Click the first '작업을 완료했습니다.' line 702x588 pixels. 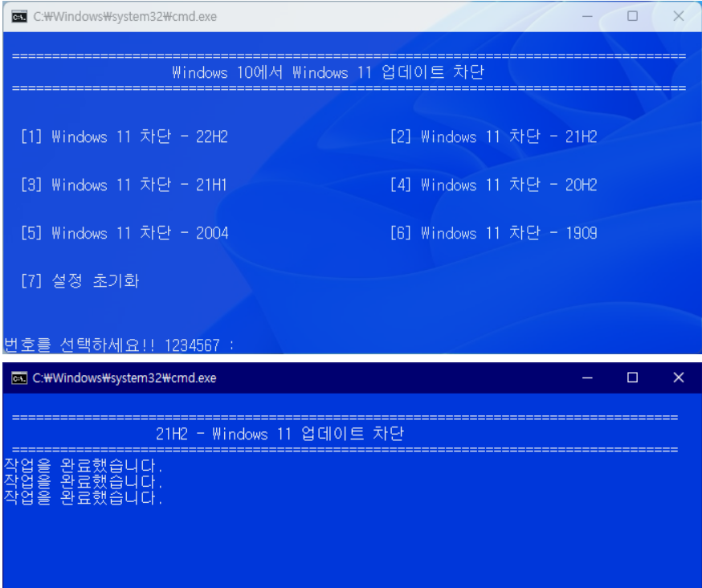[x=83, y=465]
